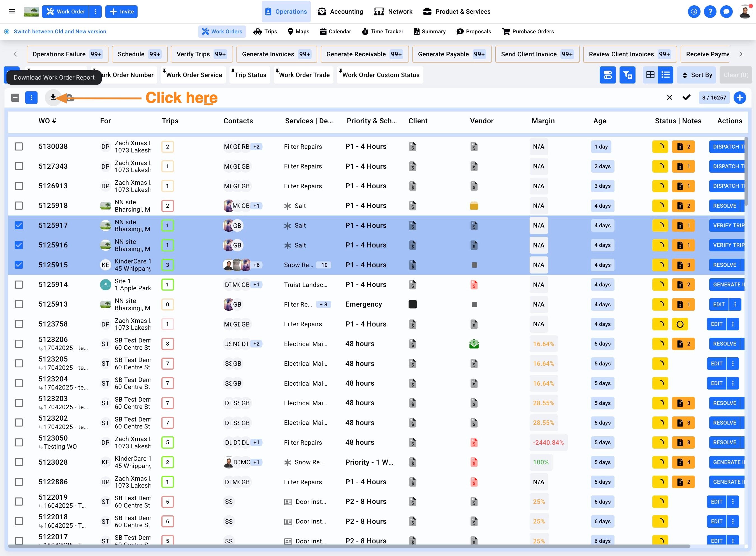Expand Work Order button options menu
Screen dimensions: 756x556
coord(96,11)
